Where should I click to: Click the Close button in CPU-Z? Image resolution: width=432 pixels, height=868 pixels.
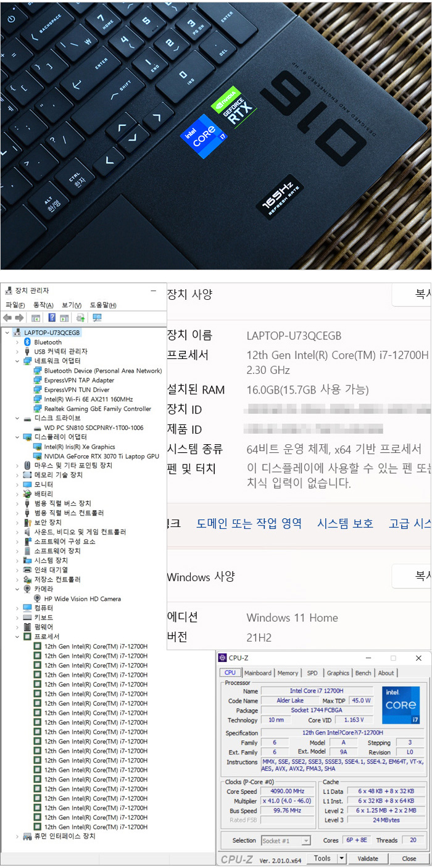pos(409,858)
